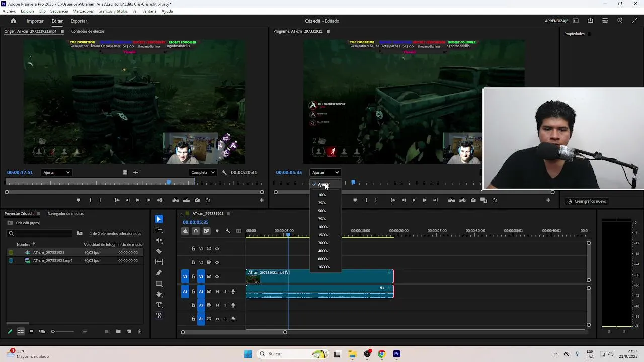Open Program panel menu
This screenshot has height=362, width=644.
pos(328,31)
